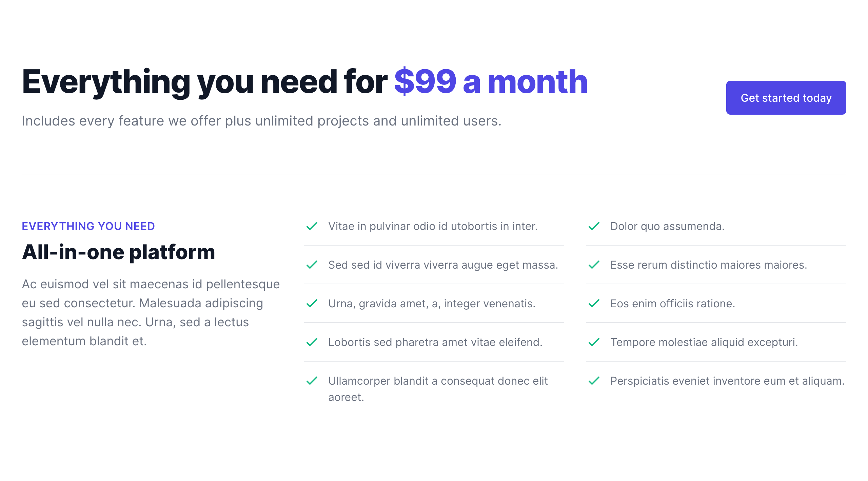This screenshot has width=868, height=481.
Task: Click checkmark next to Perspiciatis eveniet inventore
Action: (594, 381)
